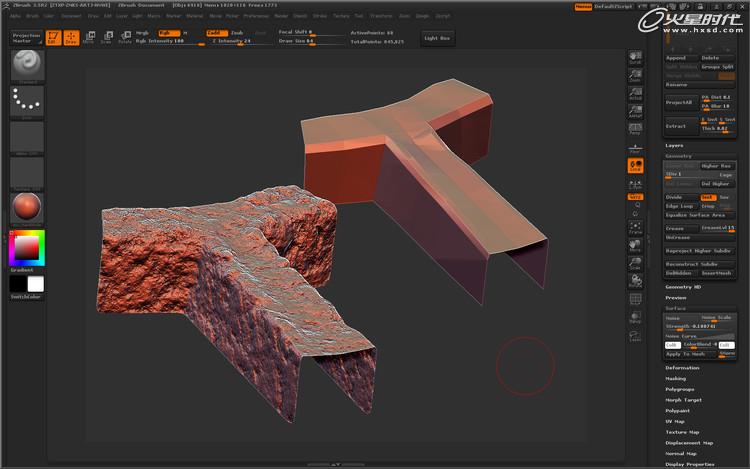Select the Scale transform icon in top shelf
Screen dimensions: 750x469
click(107, 38)
